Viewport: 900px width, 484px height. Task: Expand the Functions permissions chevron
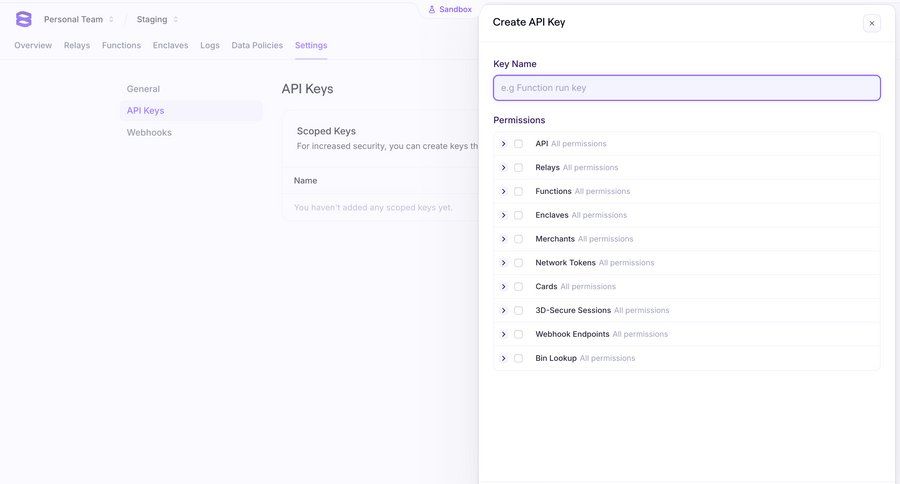(x=503, y=191)
